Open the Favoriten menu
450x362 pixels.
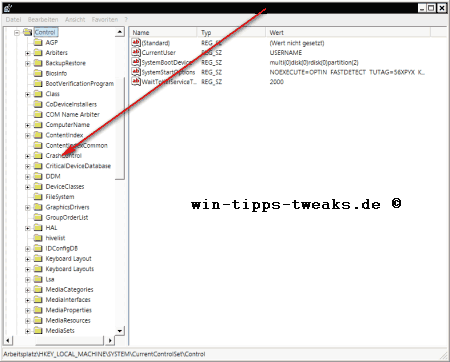click(x=105, y=20)
